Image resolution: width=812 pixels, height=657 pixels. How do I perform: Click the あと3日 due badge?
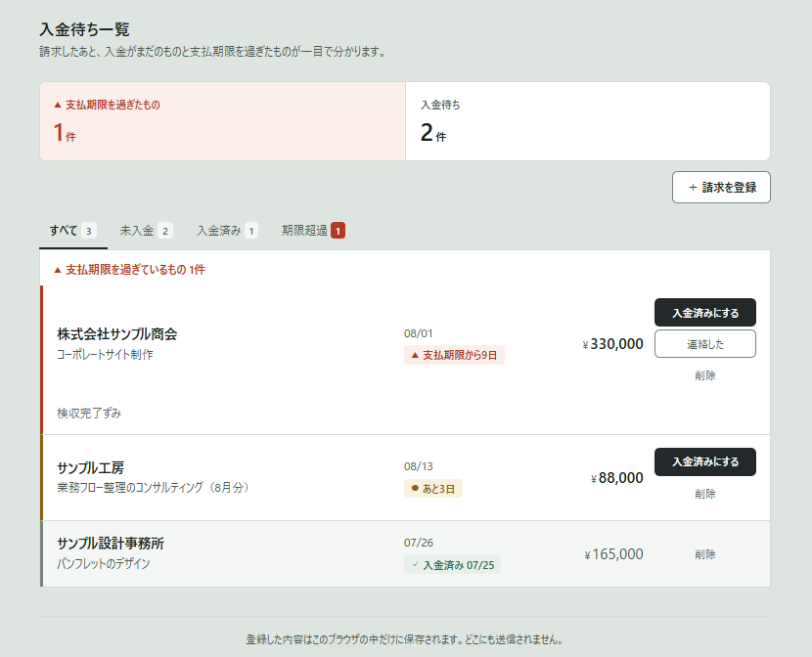(433, 489)
